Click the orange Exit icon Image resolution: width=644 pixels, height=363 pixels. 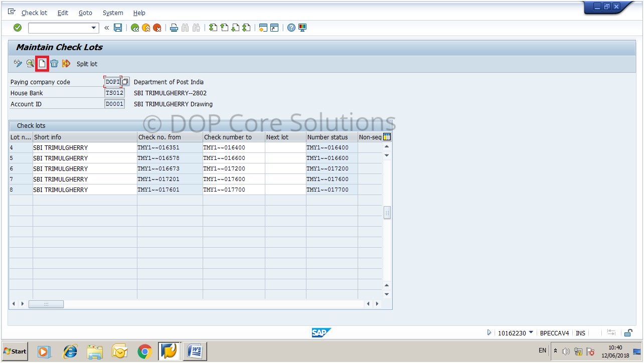coord(146,28)
